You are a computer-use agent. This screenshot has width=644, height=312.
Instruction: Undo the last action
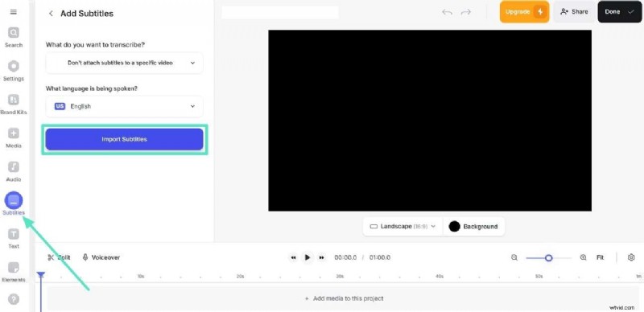[447, 12]
